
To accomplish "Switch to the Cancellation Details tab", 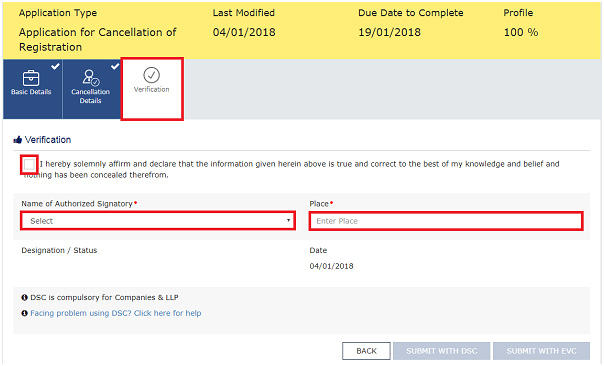I will coord(92,89).
